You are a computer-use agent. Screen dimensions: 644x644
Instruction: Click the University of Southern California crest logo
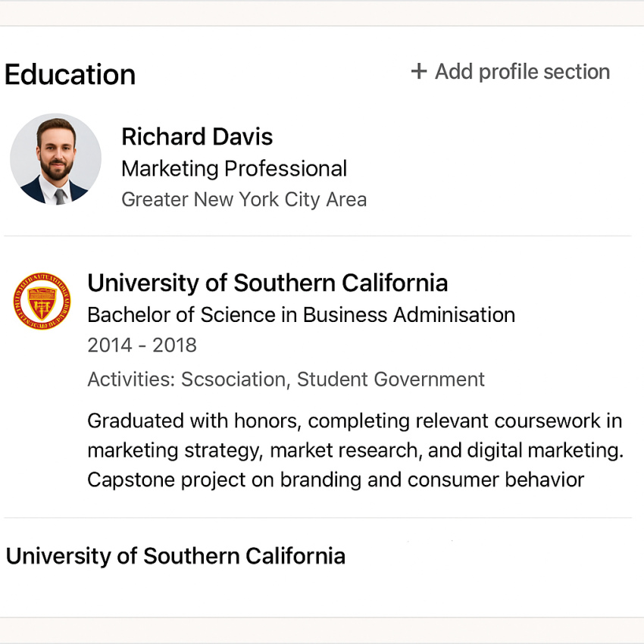click(x=42, y=301)
